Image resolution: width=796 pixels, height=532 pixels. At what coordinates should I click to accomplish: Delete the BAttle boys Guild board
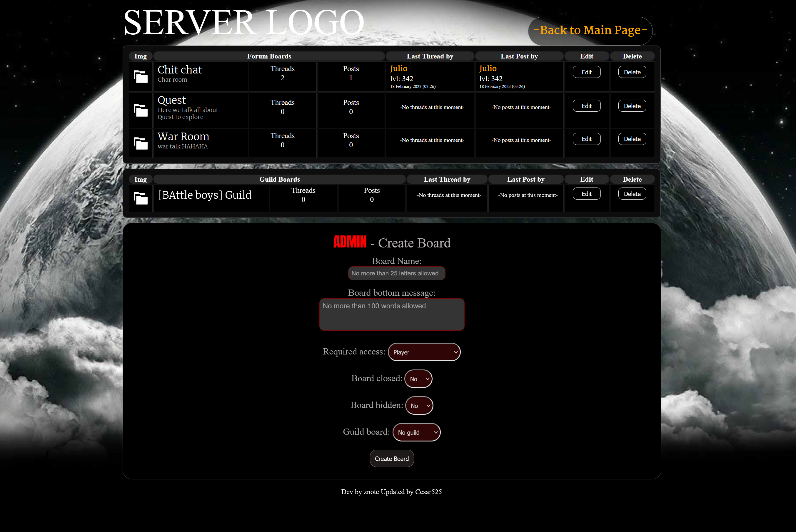point(632,194)
